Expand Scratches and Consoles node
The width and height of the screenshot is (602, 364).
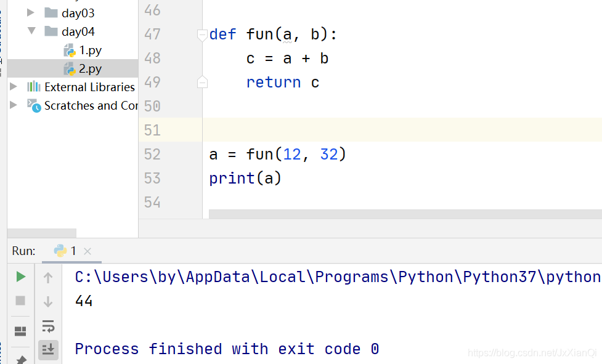[14, 105]
